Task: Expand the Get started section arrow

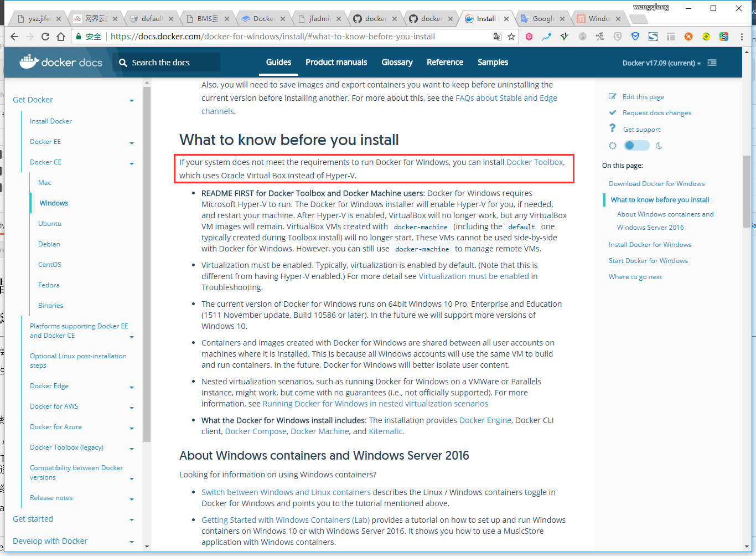Action: click(x=132, y=520)
